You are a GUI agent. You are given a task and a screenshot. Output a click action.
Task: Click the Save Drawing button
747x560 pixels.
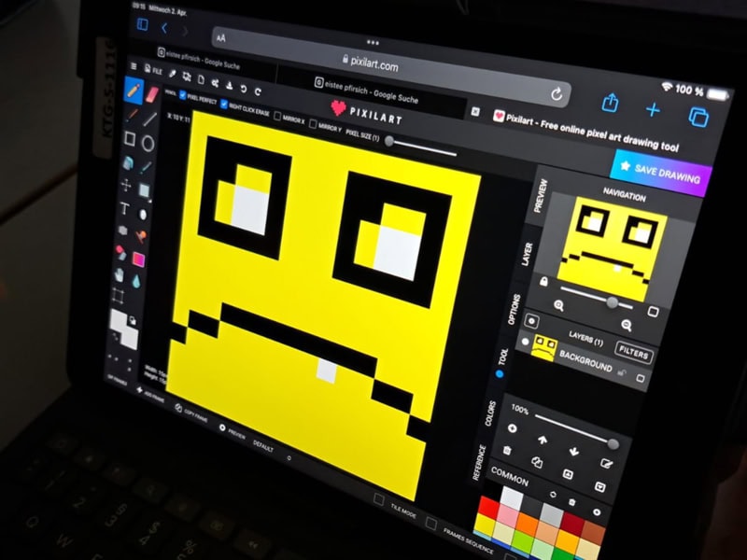click(661, 172)
